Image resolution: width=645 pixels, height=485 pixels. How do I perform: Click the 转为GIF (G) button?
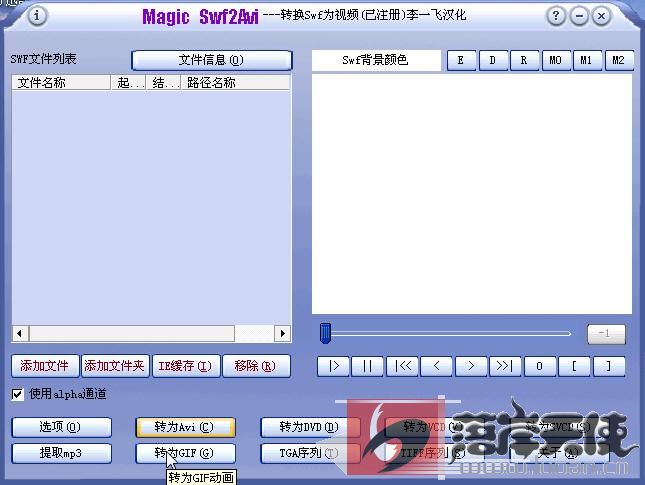pyautogui.click(x=186, y=453)
